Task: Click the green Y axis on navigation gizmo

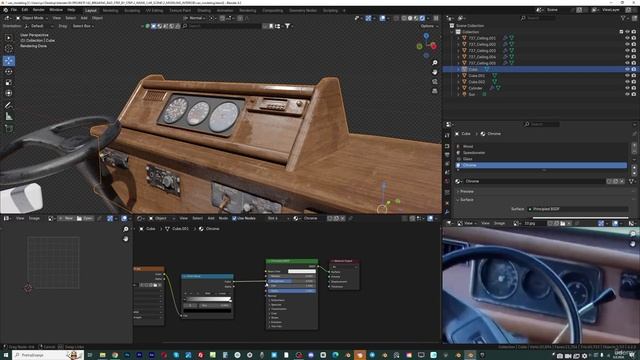Action: click(x=419, y=47)
